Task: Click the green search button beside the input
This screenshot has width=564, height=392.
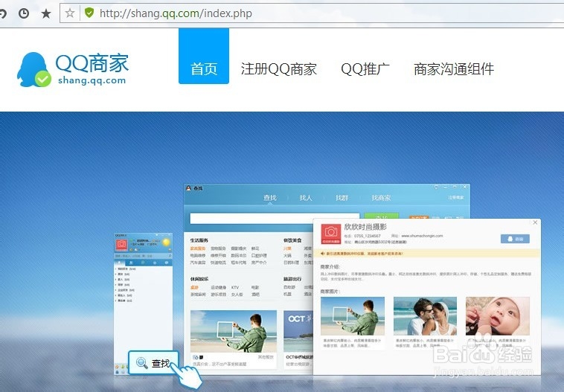Action: point(381,216)
